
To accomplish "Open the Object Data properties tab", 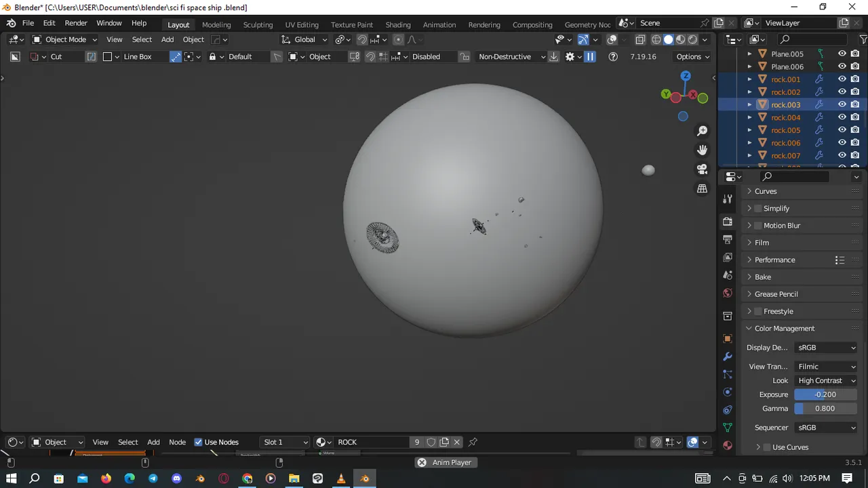I will tap(728, 428).
